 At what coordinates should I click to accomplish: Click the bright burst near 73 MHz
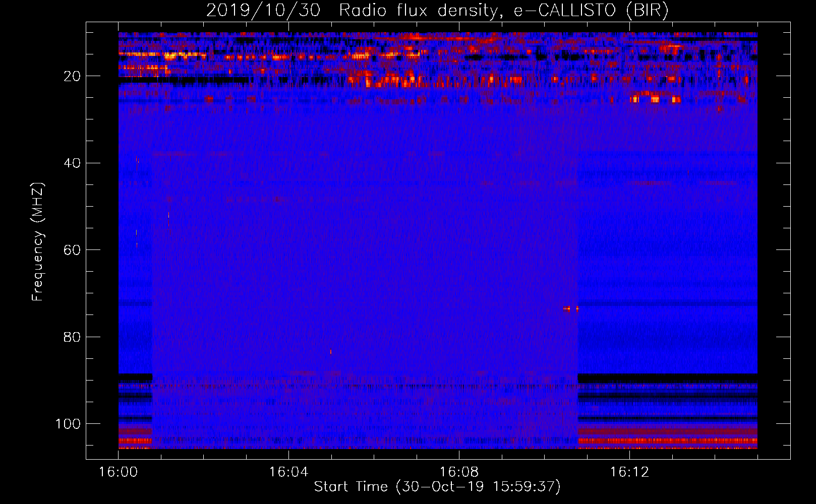tap(567, 308)
